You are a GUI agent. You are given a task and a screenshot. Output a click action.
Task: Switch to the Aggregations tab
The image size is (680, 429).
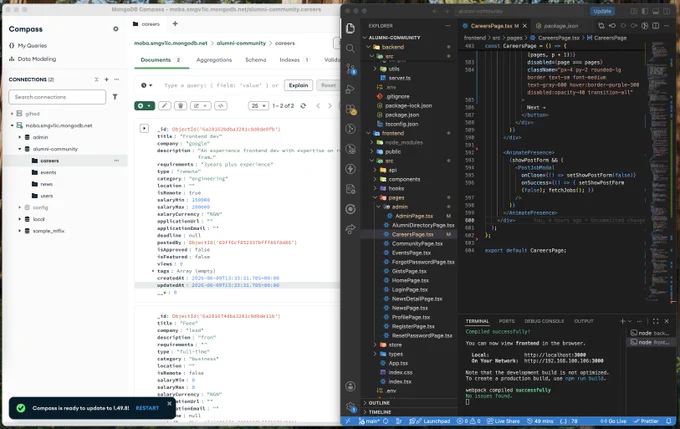[214, 60]
